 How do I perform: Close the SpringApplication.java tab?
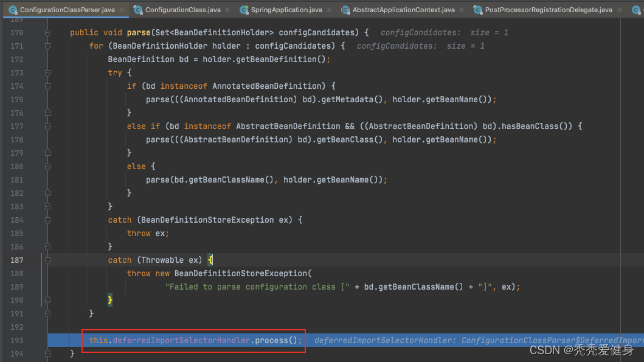coord(329,10)
